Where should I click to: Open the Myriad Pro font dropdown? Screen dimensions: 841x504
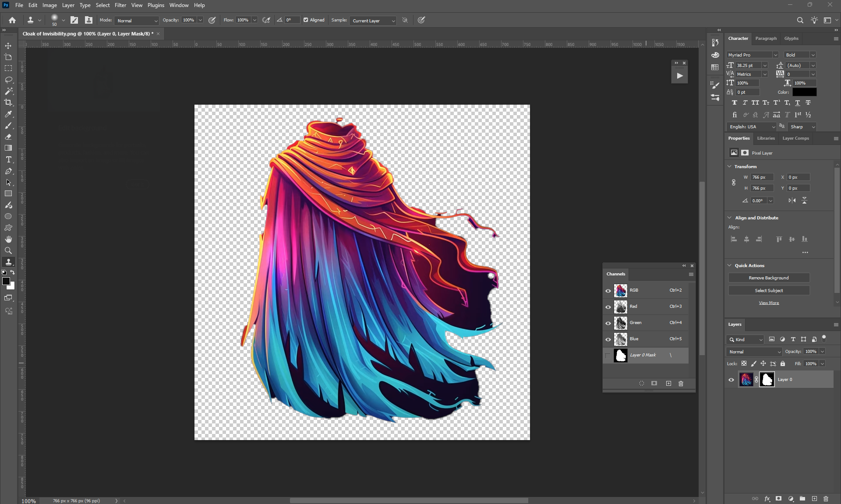click(x=775, y=55)
